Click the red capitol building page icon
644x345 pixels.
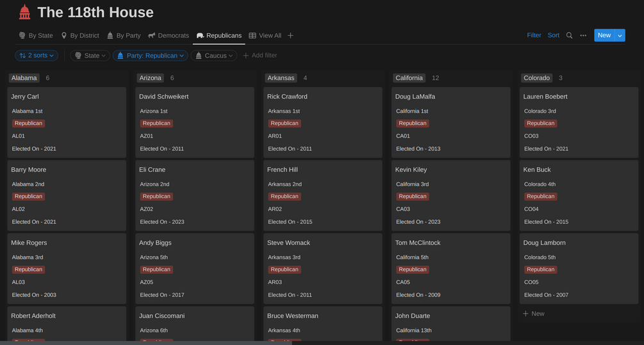point(24,12)
